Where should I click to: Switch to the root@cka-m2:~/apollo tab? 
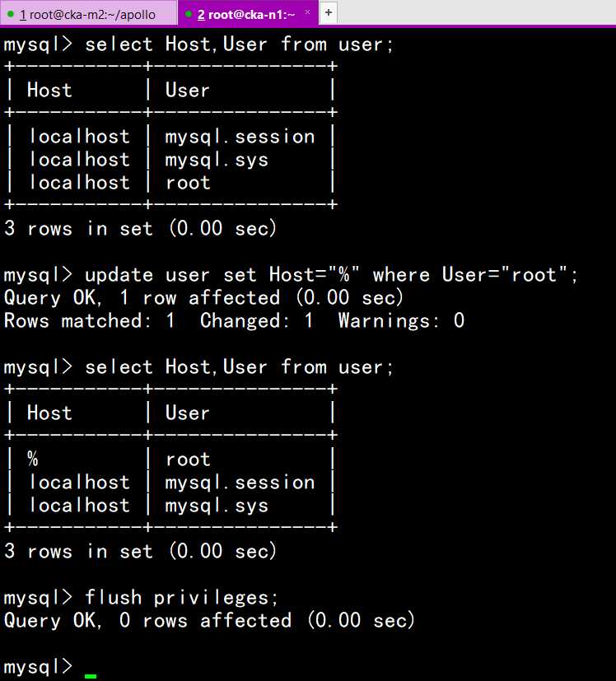87,15
